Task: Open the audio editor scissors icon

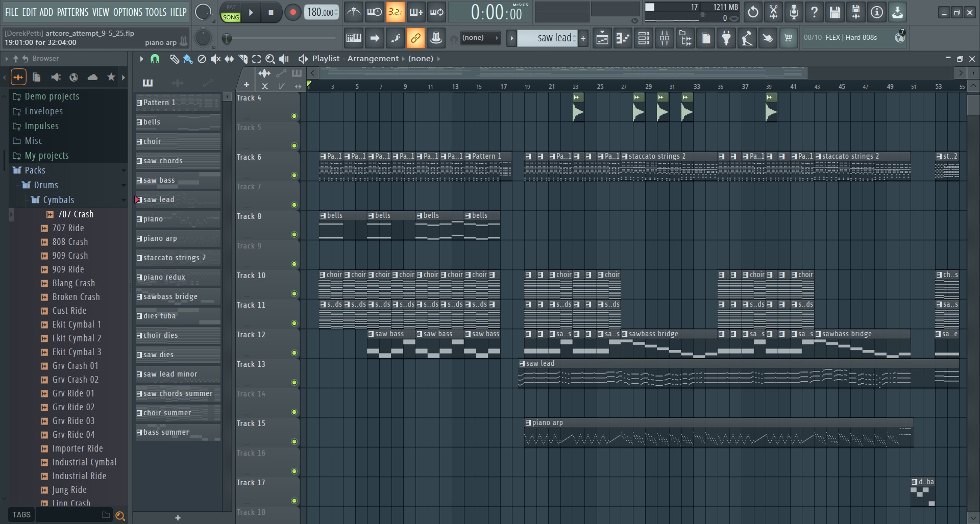Action: [x=773, y=12]
